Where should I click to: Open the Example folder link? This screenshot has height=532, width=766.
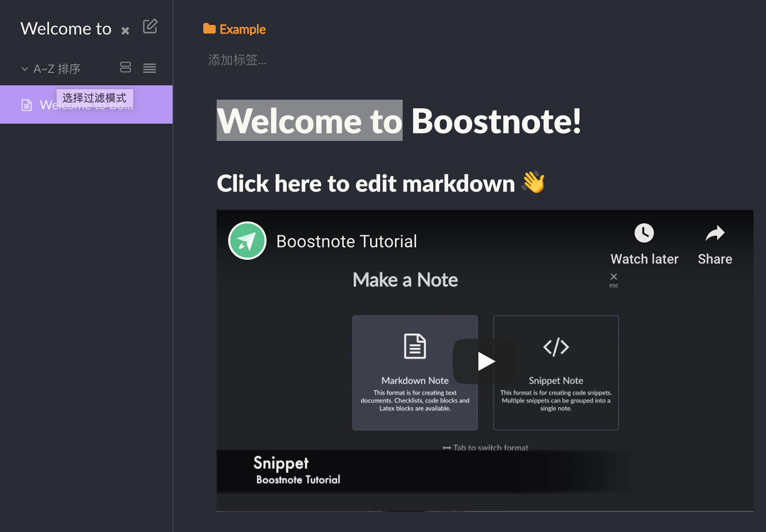pyautogui.click(x=243, y=29)
